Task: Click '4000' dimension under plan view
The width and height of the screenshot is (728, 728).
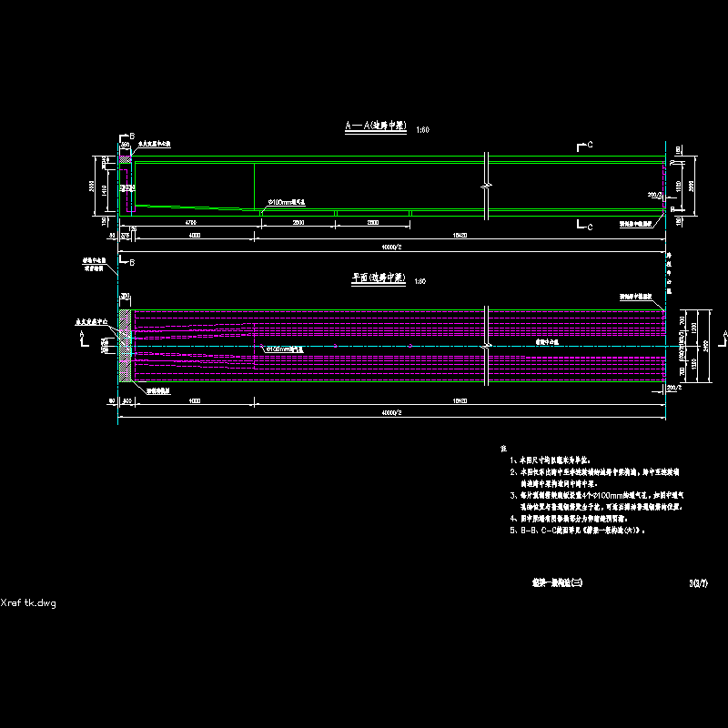Action: click(x=195, y=400)
